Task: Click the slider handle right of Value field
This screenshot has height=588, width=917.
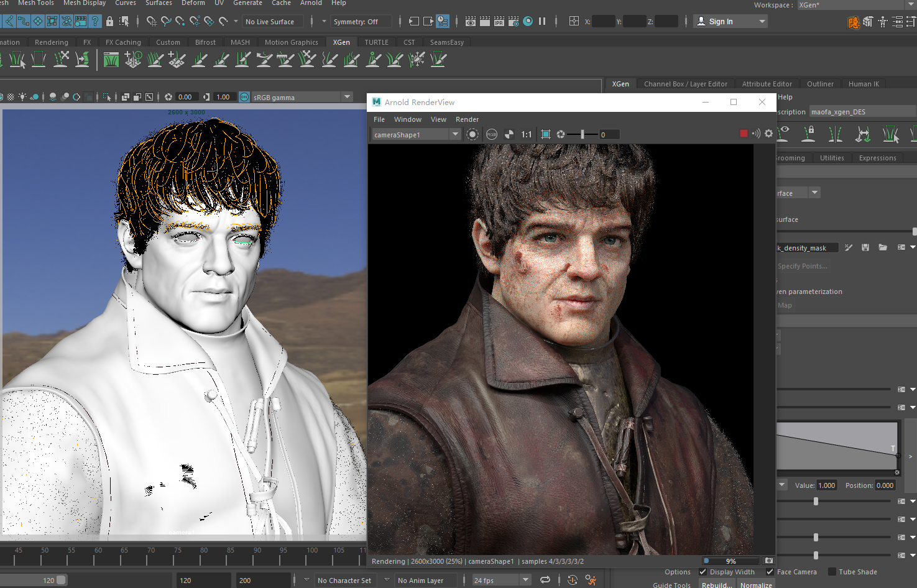Action: (x=816, y=501)
